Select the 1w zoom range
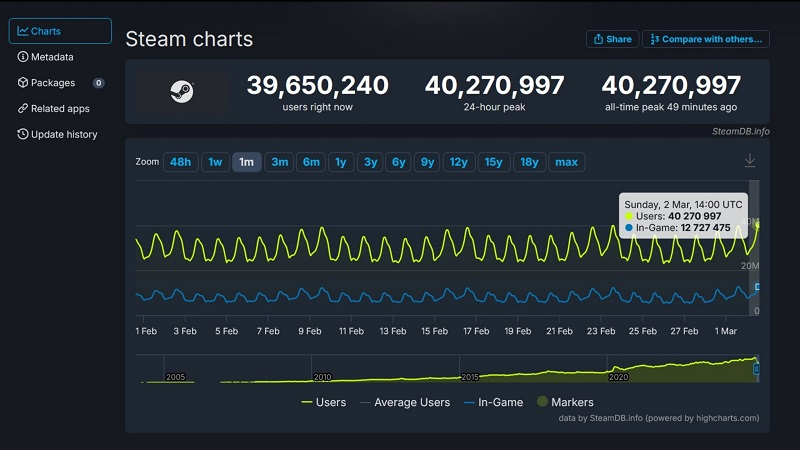 point(214,162)
